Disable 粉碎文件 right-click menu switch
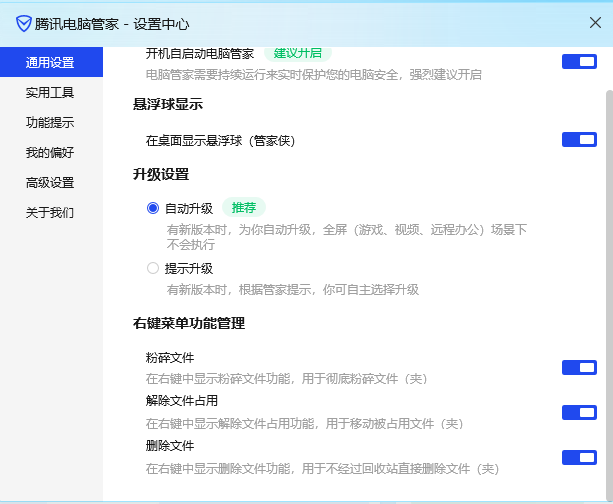Screen dimensions: 613x504 pyautogui.click(x=579, y=368)
